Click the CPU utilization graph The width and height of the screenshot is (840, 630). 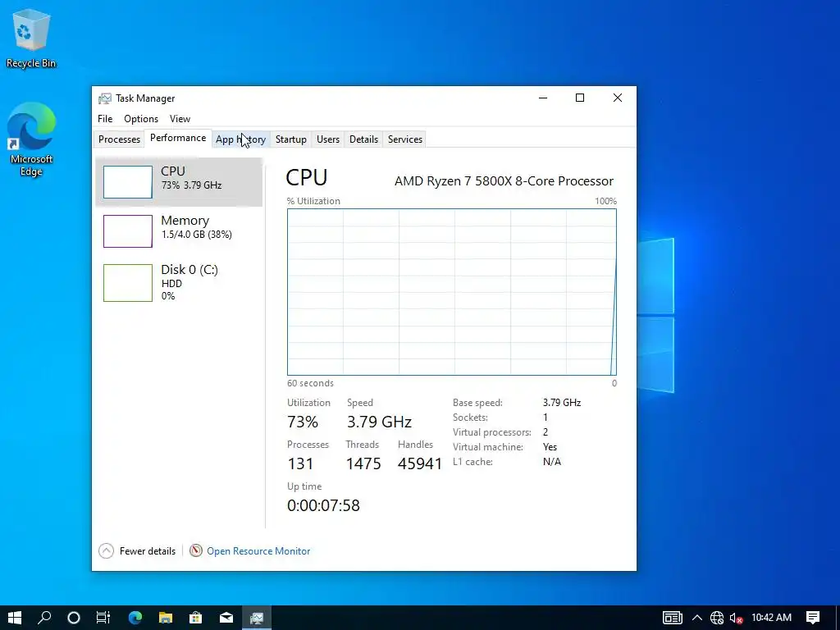point(452,292)
